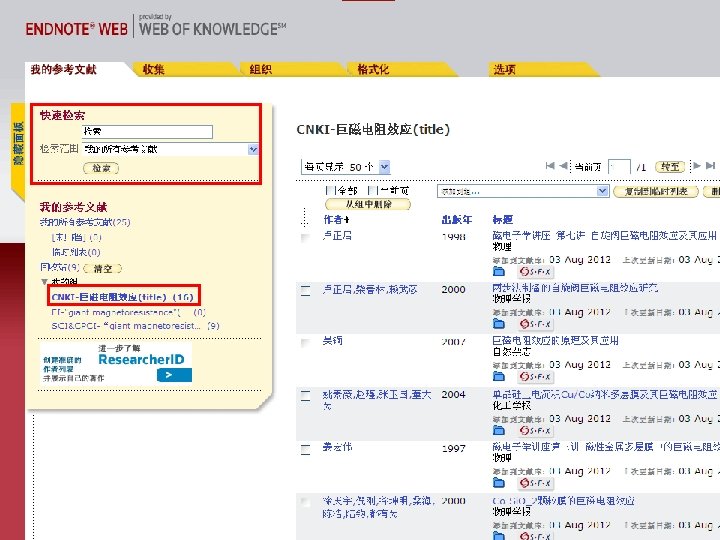The width and height of the screenshot is (720, 540).
Task: Click folder icon of first 2000 reference
Action: [x=498, y=324]
